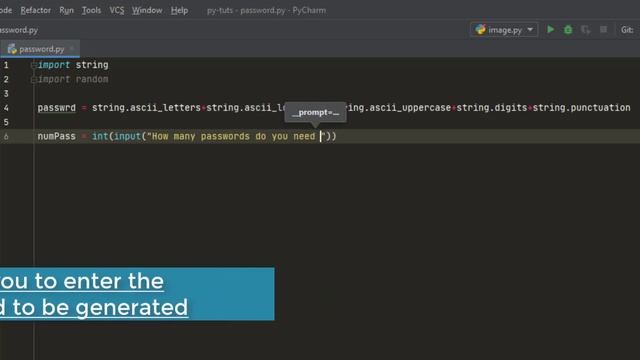Click the Git: label in the toolbar
Image resolution: width=640 pixels, height=360 pixels.
tap(627, 30)
